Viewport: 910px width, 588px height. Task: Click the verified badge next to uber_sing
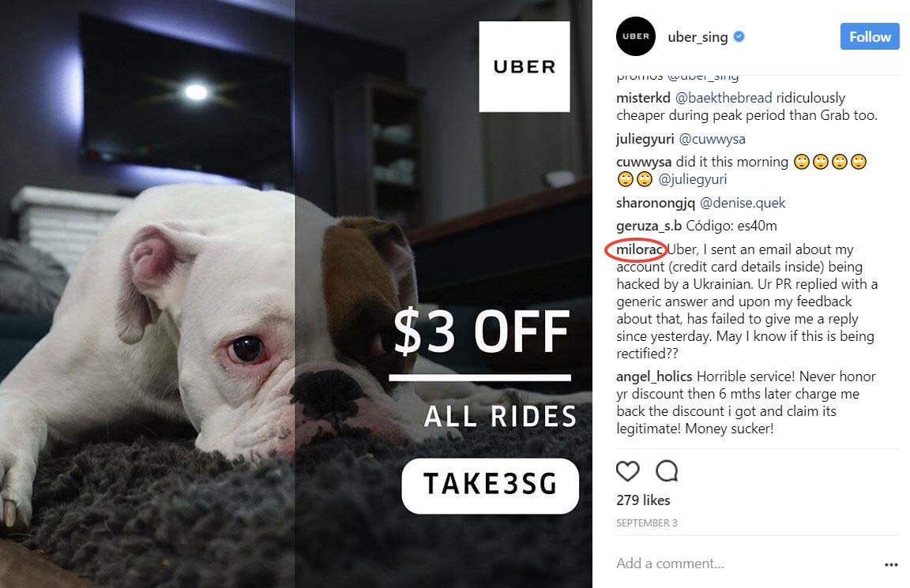739,36
